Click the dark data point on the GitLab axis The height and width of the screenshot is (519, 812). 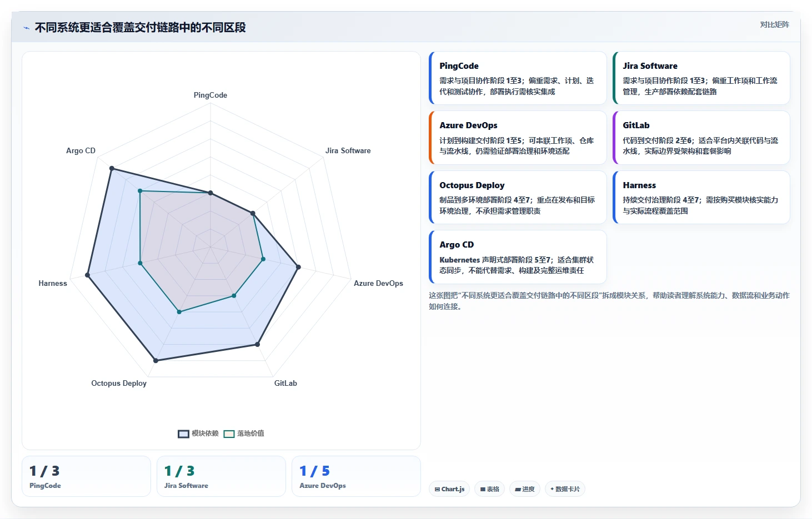point(257,344)
